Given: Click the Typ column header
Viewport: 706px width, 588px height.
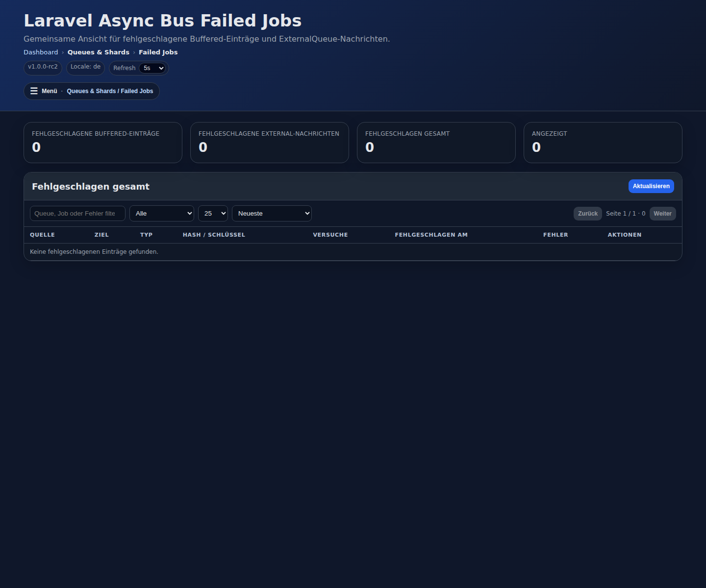Looking at the screenshot, I should 146,235.
